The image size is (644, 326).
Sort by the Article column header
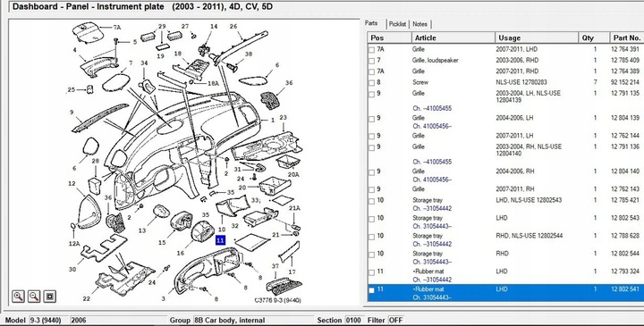[453, 38]
